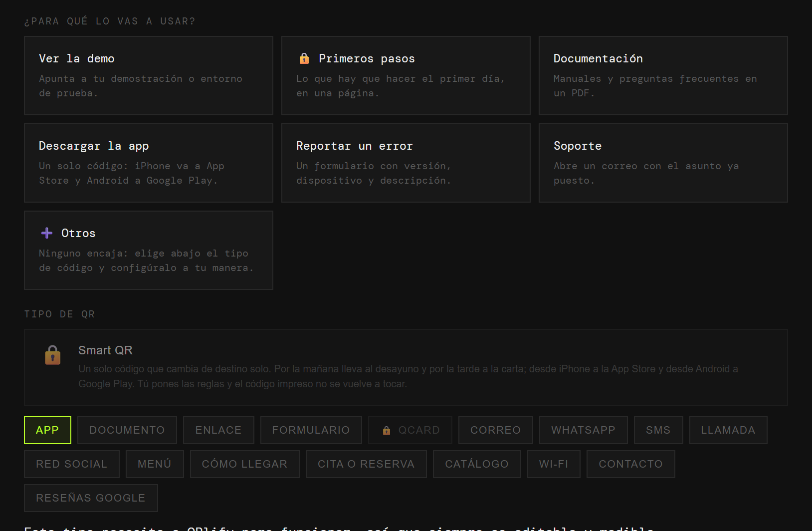The width and height of the screenshot is (812, 531).
Task: Pick the CÓMO LLEGAR type chip
Action: 245,464
